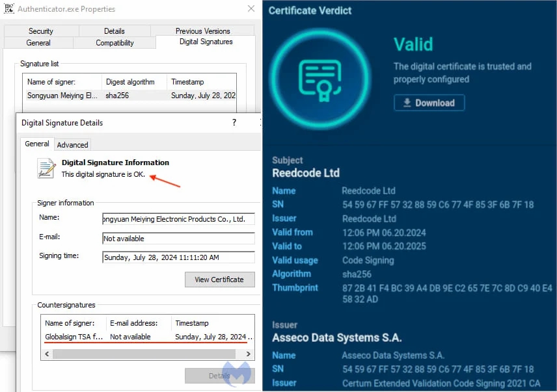Close the Authenticator.exe Properties window
Image resolution: width=557 pixels, height=392 pixels.
click(x=251, y=8)
